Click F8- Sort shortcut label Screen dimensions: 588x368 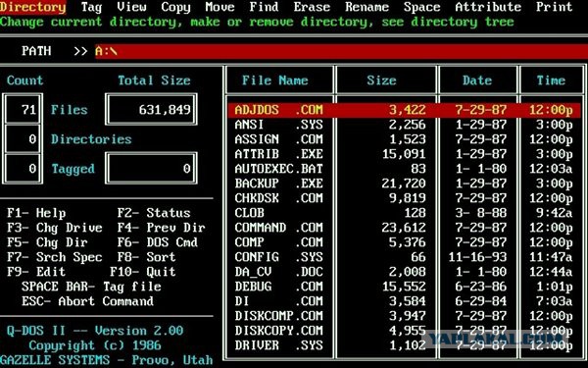click(x=147, y=257)
